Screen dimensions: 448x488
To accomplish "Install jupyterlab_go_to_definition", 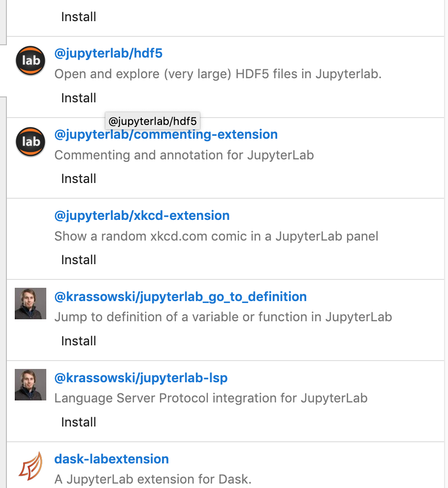I will click(78, 341).
